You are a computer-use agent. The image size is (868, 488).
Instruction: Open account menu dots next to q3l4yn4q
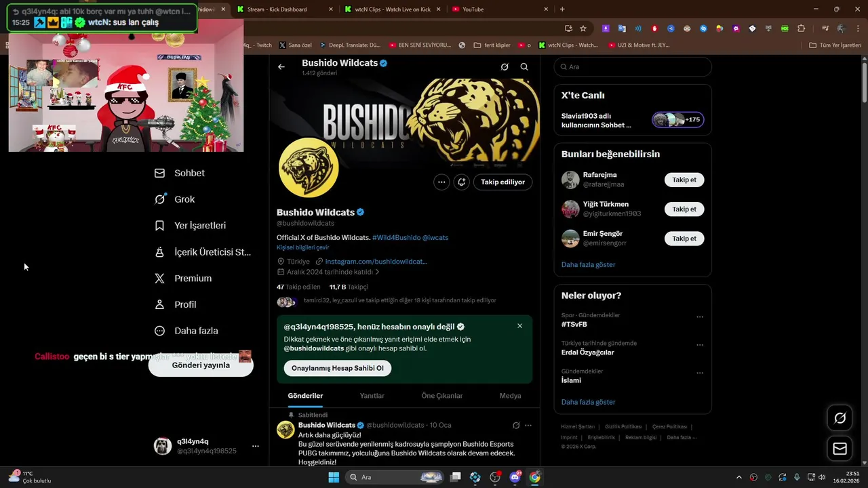click(x=256, y=446)
